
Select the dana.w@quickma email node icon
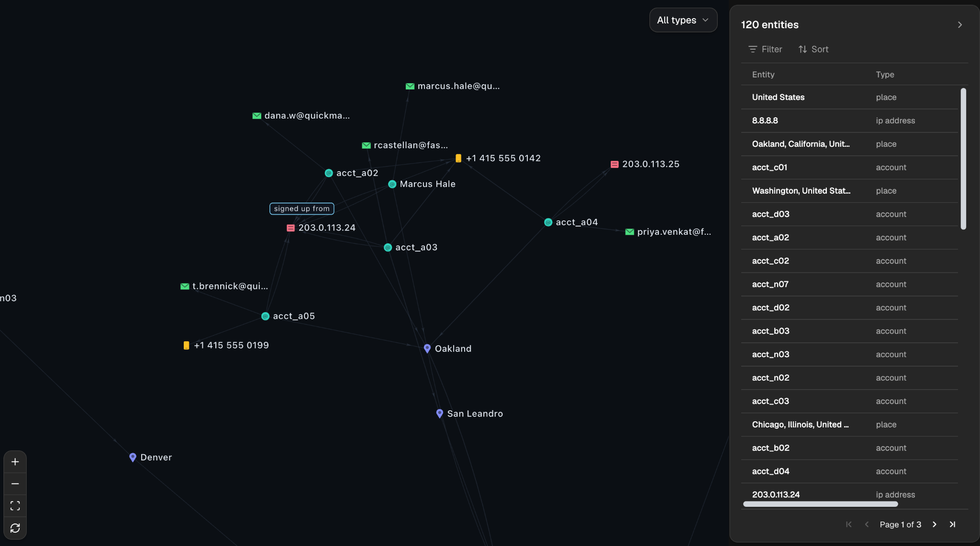(x=256, y=116)
